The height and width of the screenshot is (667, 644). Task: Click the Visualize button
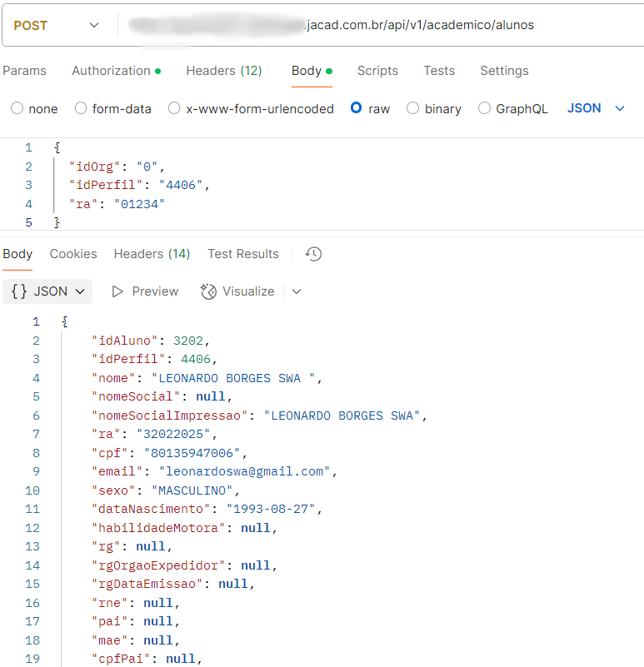(x=237, y=291)
